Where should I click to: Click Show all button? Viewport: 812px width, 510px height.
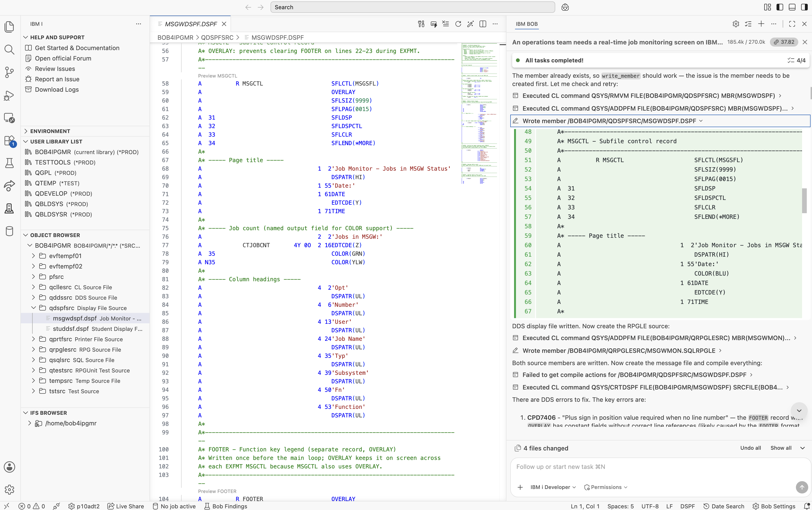(781, 448)
